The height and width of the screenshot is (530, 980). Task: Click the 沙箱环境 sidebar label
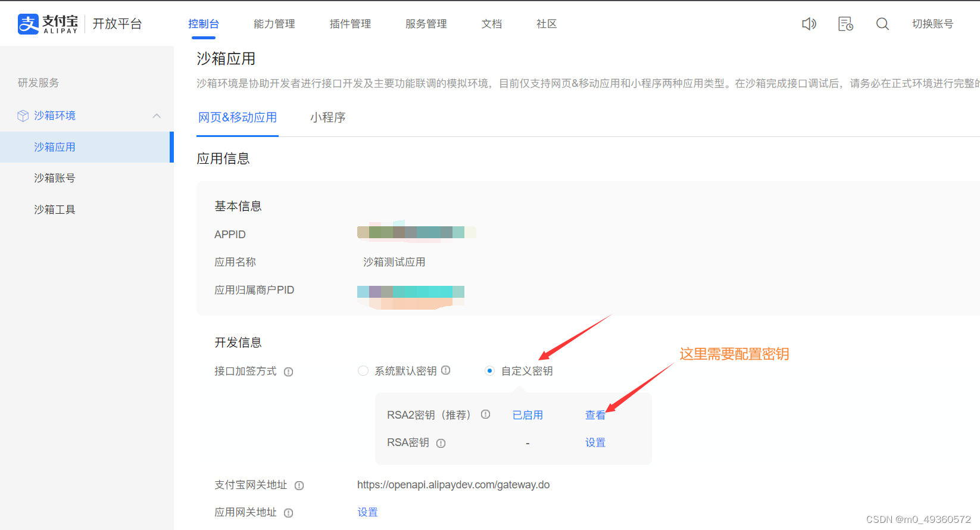(x=55, y=116)
